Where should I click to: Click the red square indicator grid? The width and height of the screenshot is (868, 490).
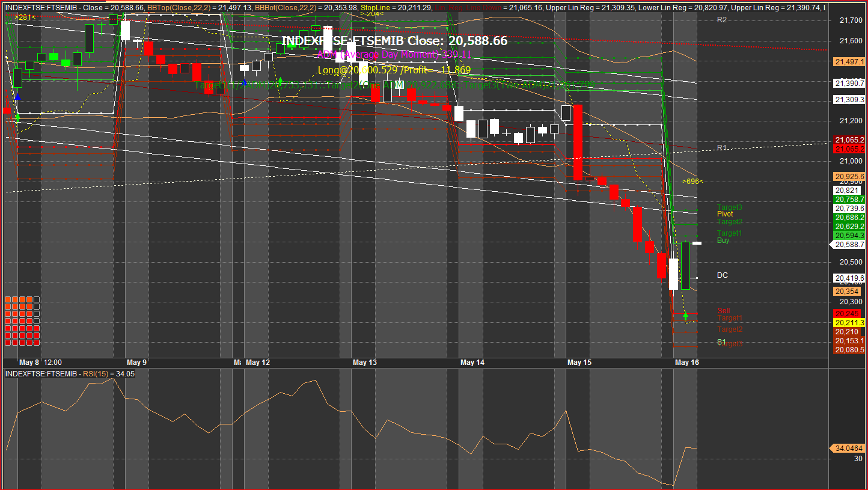[22, 321]
